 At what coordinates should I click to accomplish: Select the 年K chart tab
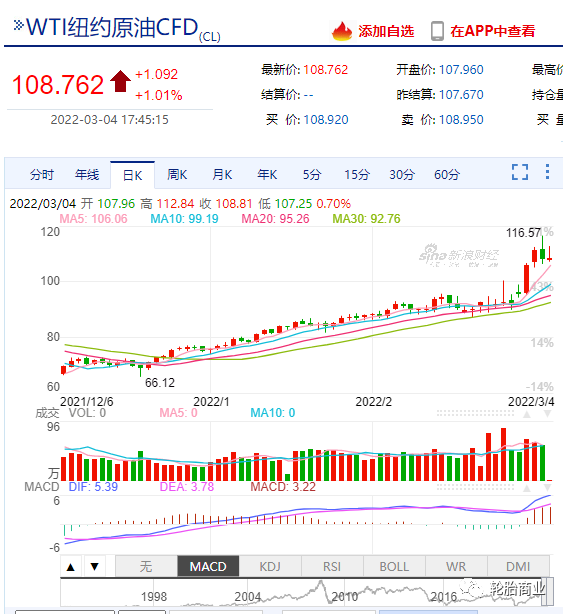(267, 175)
